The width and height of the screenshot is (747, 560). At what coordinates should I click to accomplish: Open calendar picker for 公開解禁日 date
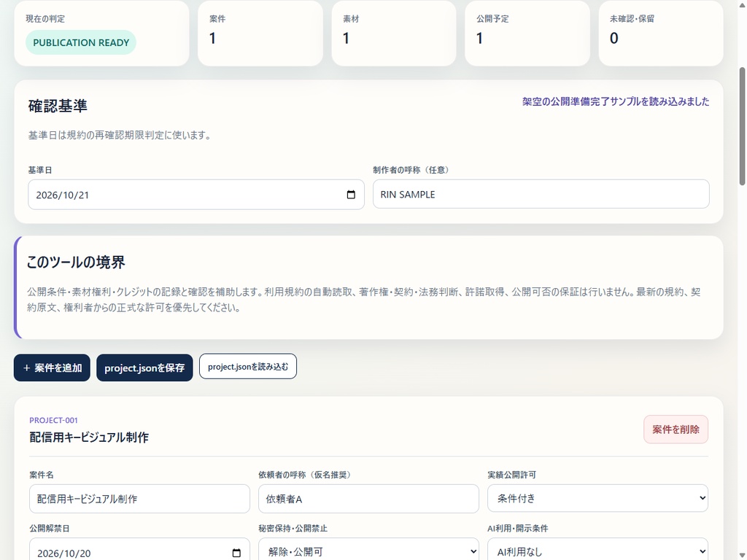click(236, 553)
